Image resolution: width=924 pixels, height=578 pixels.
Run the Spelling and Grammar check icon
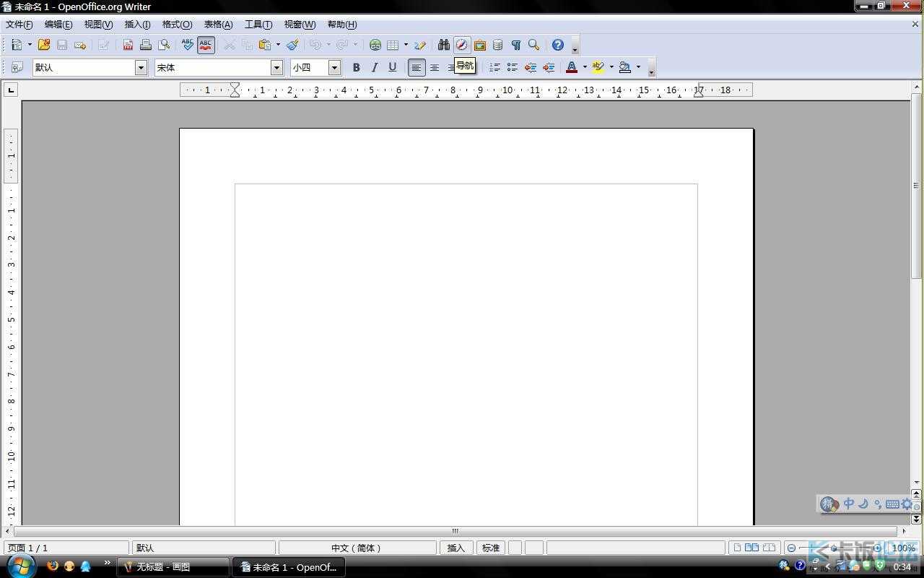pyautogui.click(x=188, y=45)
